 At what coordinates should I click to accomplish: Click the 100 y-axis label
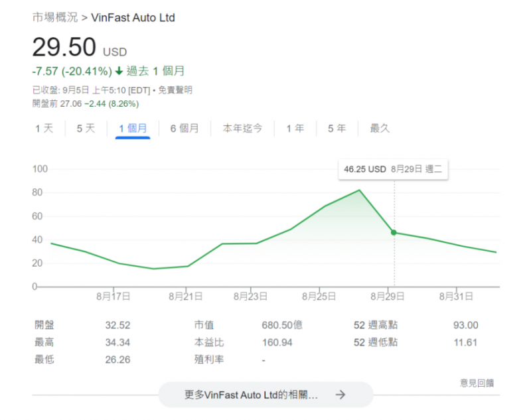(40, 169)
